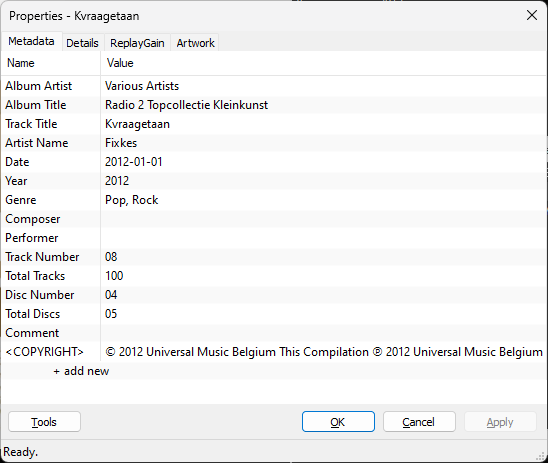
Task: Click the Apply button
Action: coord(500,422)
